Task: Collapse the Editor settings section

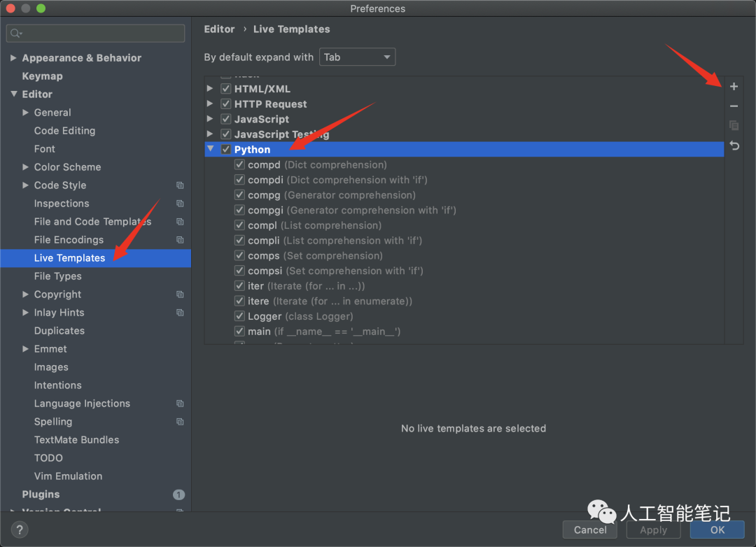Action: click(x=13, y=94)
